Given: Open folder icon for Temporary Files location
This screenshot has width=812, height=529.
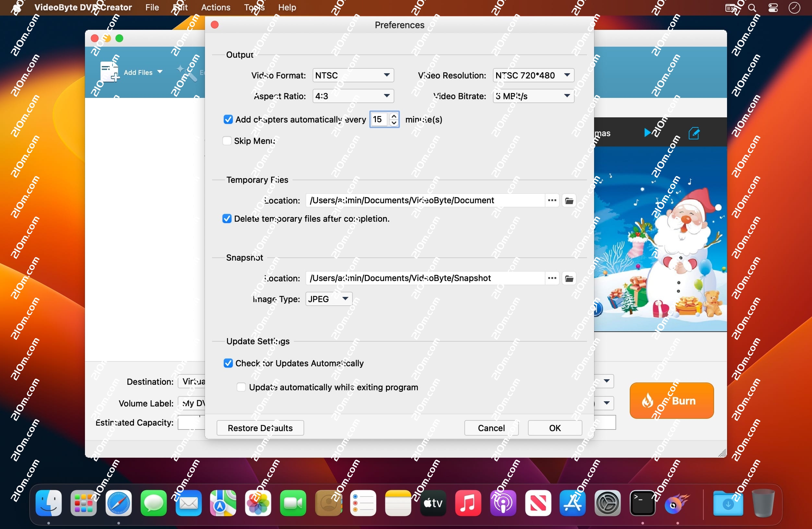Looking at the screenshot, I should (569, 201).
